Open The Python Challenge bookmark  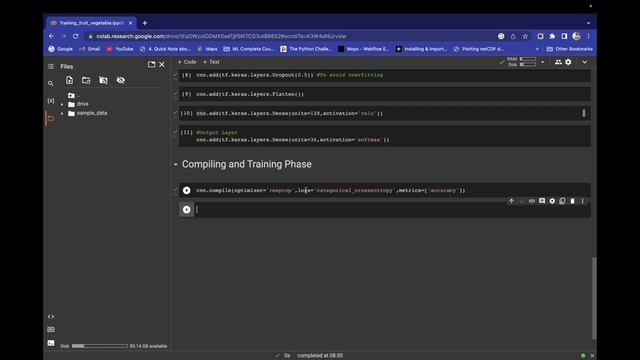(x=306, y=49)
